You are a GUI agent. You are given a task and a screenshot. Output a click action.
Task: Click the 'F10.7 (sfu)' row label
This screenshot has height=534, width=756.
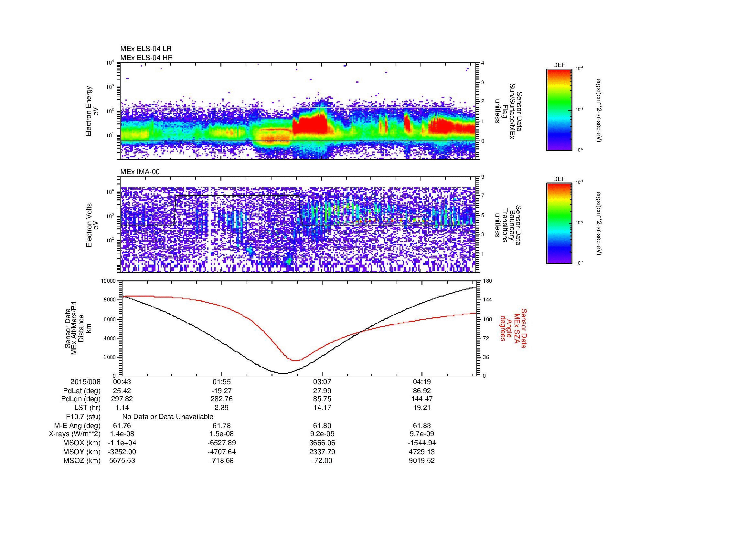pyautogui.click(x=83, y=417)
